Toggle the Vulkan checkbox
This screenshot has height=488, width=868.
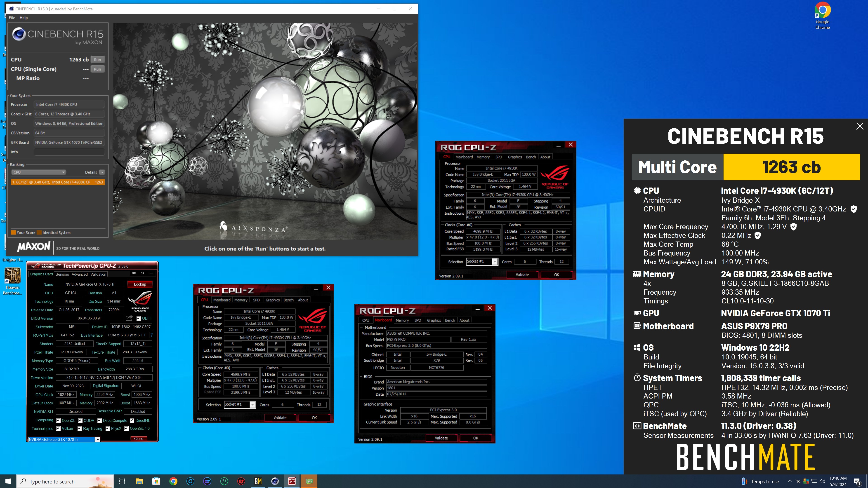pyautogui.click(x=59, y=428)
